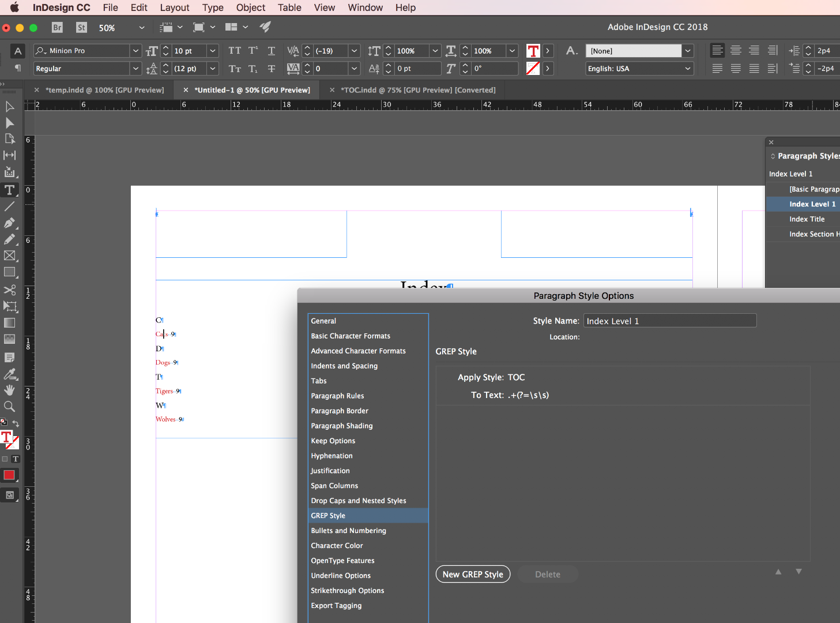840x623 pixels.
Task: Open the 50% zoom level dropdown
Action: click(142, 28)
